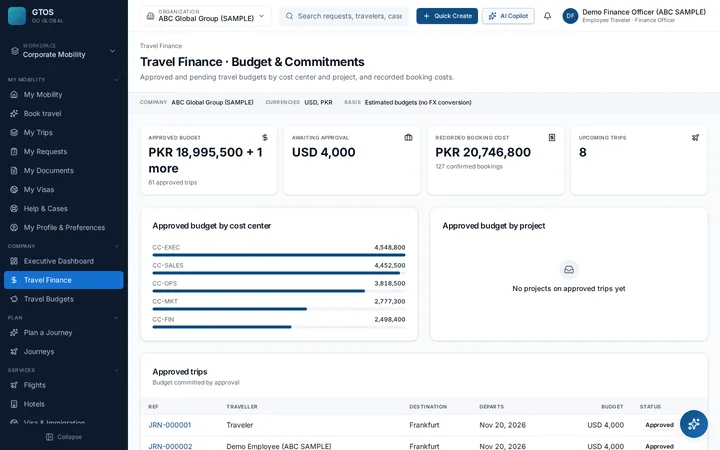
Task: Click the workspace stack icon
Action: [x=15, y=51]
